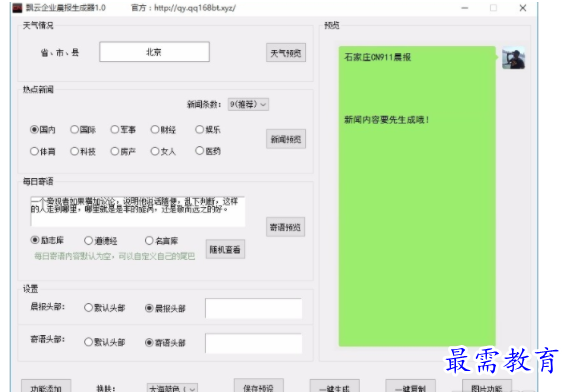Click the official website URL in title bar

[x=195, y=8]
